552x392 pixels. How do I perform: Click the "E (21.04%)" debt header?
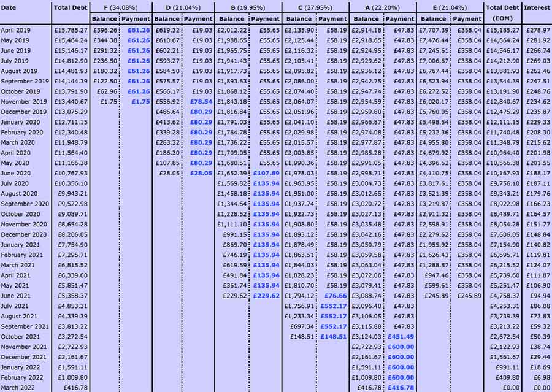click(x=450, y=7)
